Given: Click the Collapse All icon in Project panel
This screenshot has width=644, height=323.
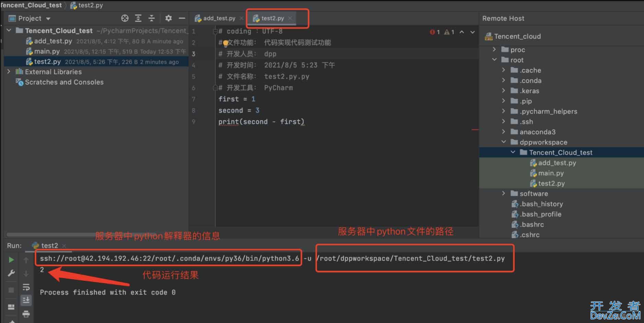Looking at the screenshot, I should [152, 18].
